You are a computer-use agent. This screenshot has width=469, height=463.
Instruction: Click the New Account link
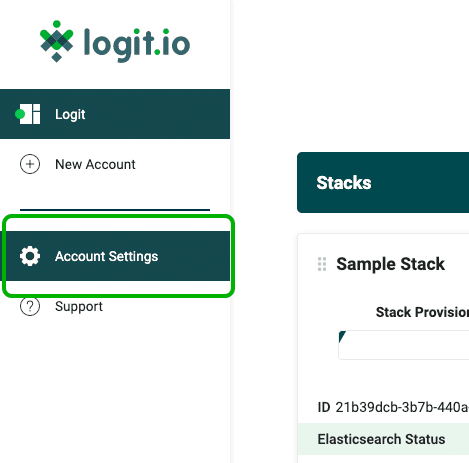pyautogui.click(x=95, y=164)
